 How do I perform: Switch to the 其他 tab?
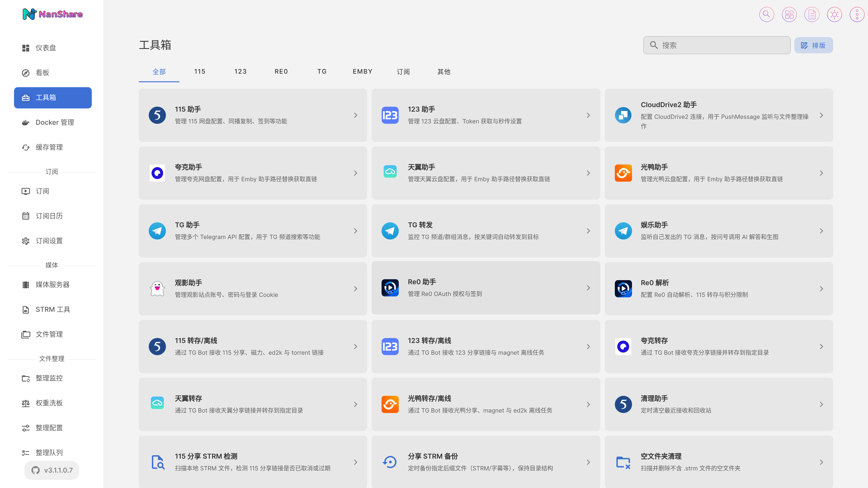coord(444,71)
